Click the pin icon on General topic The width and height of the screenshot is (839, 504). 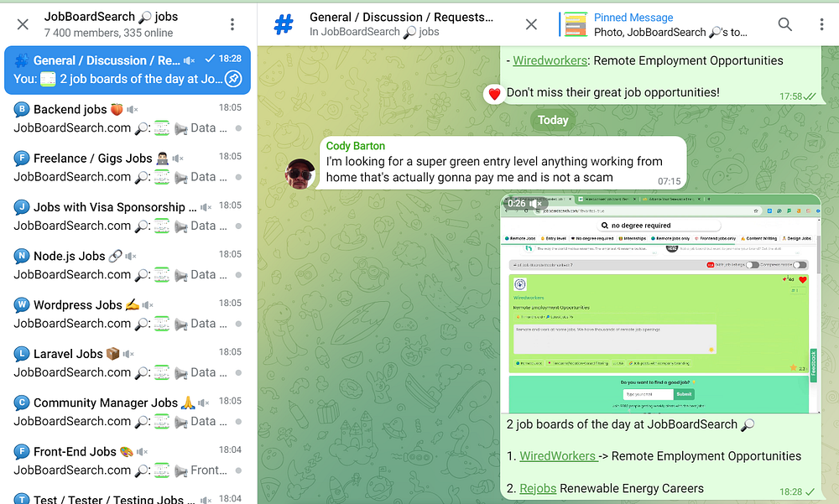[233, 79]
